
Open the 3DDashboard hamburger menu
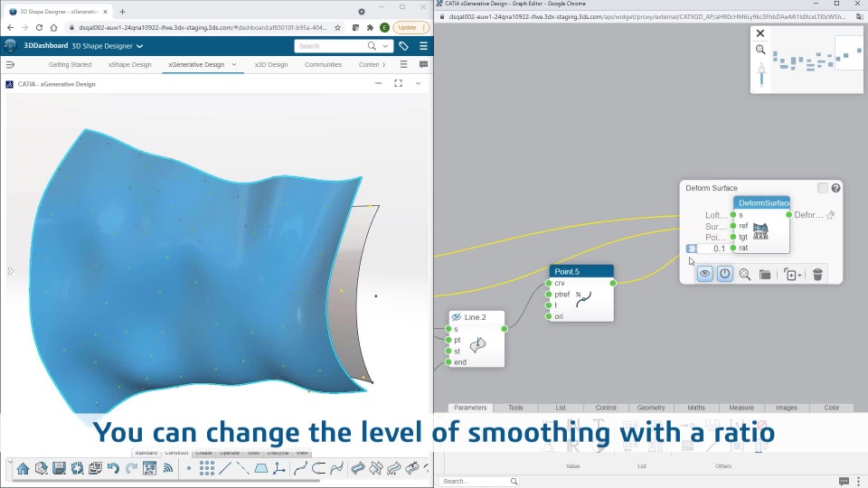pos(423,46)
